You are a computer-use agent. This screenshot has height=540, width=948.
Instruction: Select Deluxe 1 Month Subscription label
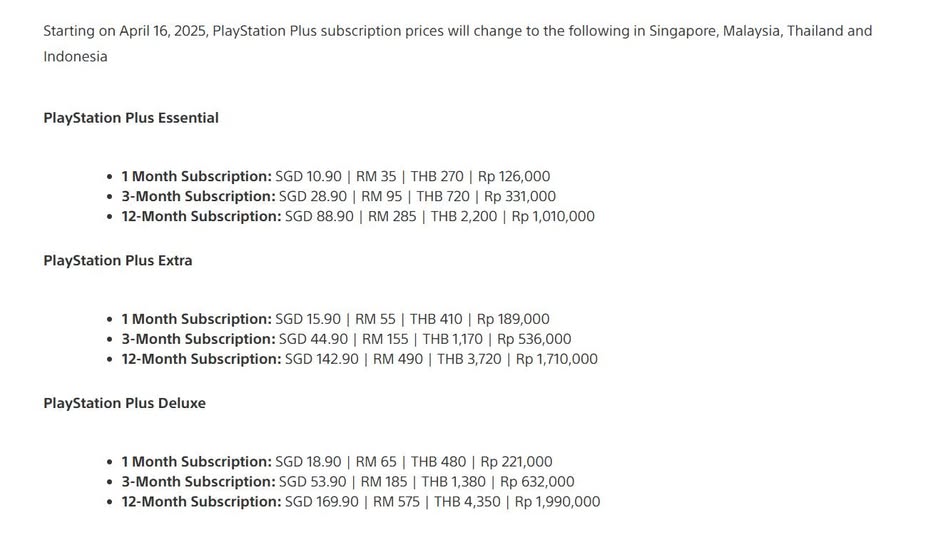(x=196, y=462)
